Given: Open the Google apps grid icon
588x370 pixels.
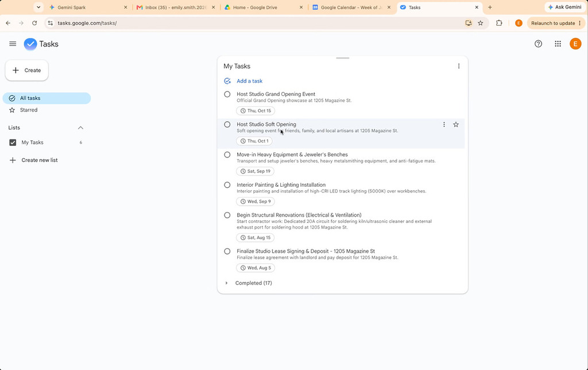Looking at the screenshot, I should click(558, 44).
